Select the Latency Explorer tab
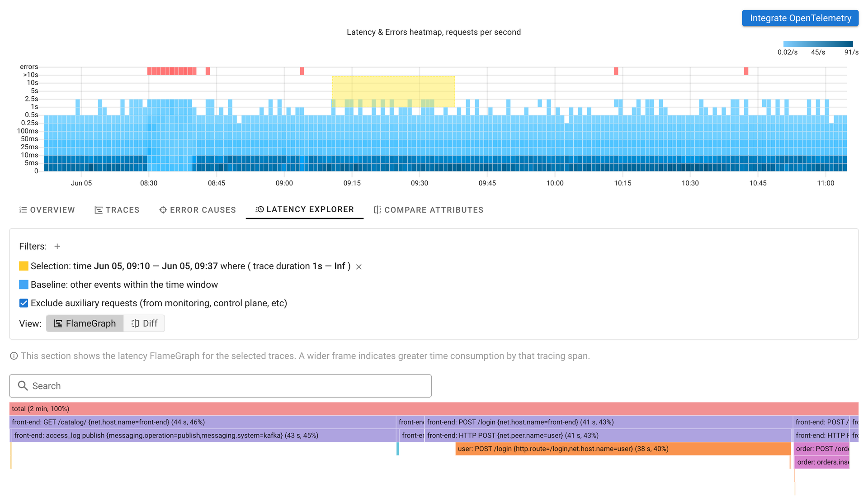The image size is (868, 503). click(x=305, y=209)
